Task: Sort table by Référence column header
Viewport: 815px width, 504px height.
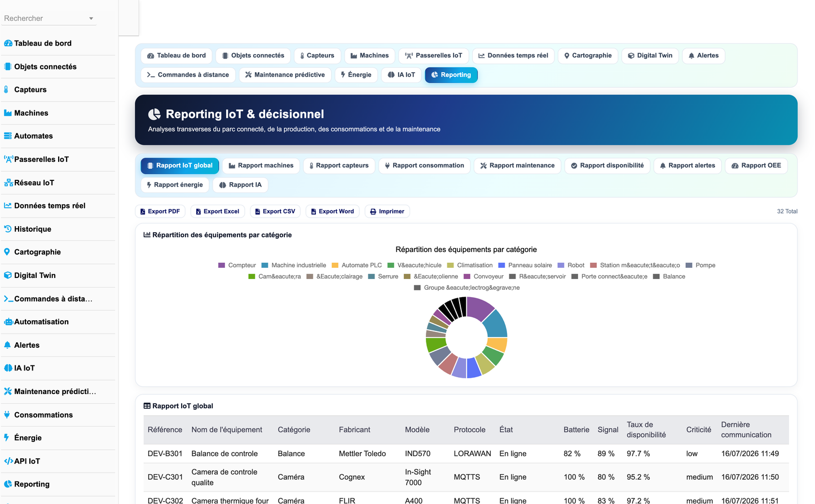Action: click(x=165, y=430)
